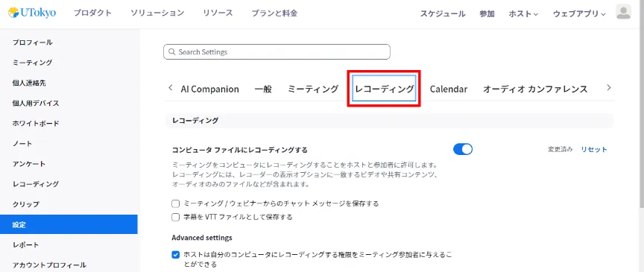Check ミーティング / ウェビナーからのチャット メッセージを保存する
The width and height of the screenshot is (644, 272).
(x=176, y=203)
